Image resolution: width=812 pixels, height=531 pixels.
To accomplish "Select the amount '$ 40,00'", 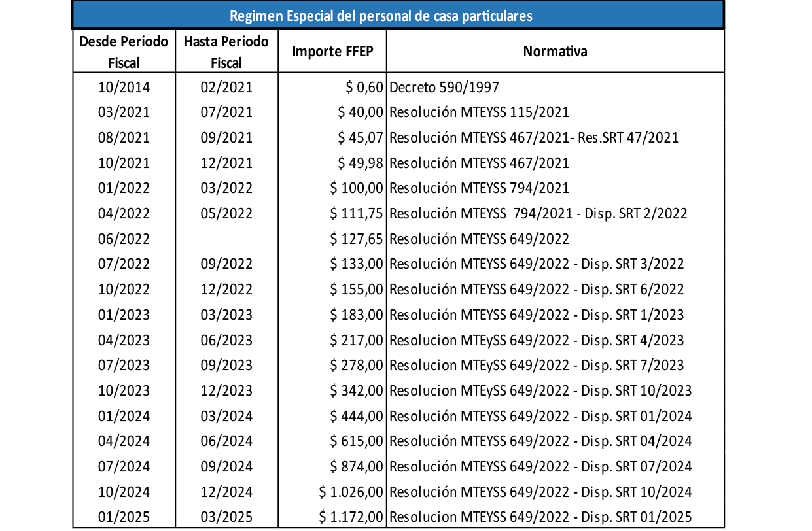I will (x=361, y=112).
